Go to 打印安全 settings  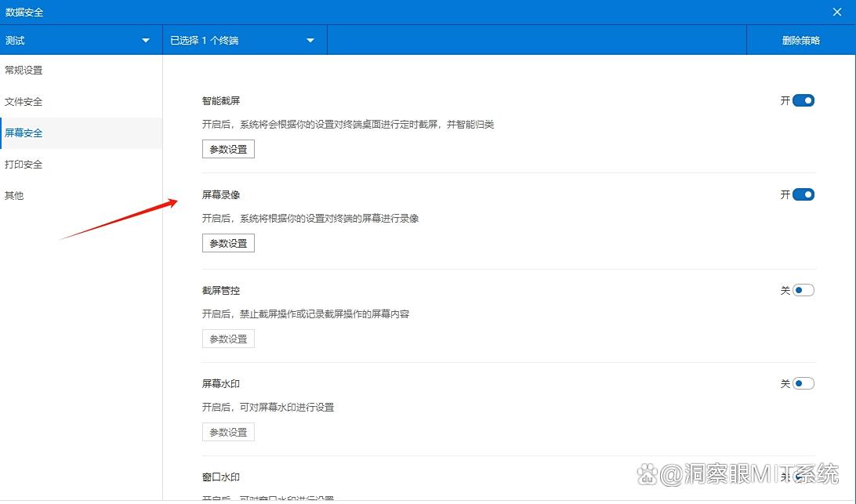click(24, 165)
